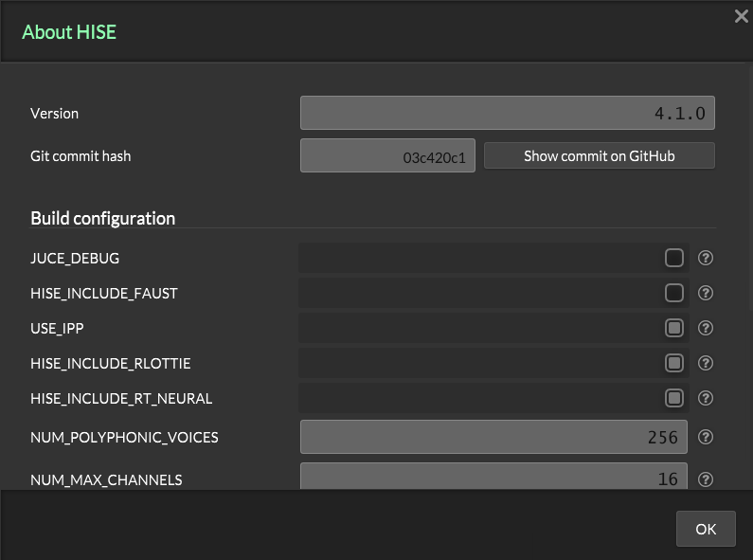
Task: Click the 'JUCE_DEBUG' label
Action: pos(75,259)
